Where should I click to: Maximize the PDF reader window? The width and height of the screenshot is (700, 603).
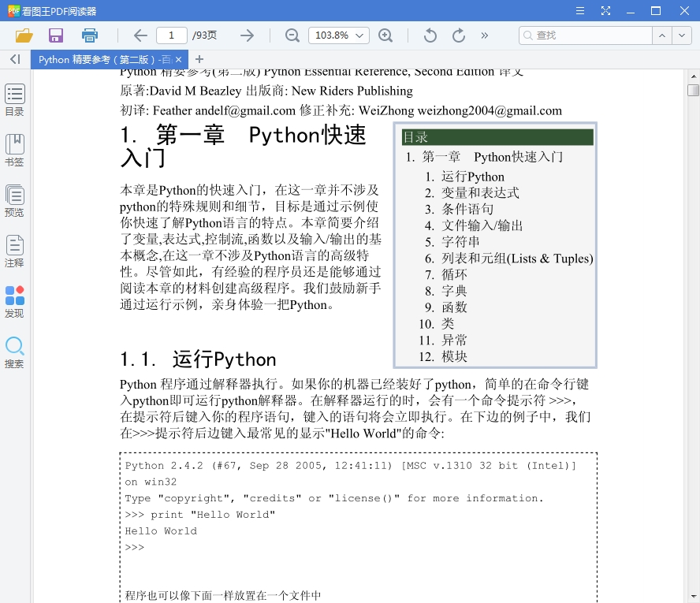tap(656, 11)
